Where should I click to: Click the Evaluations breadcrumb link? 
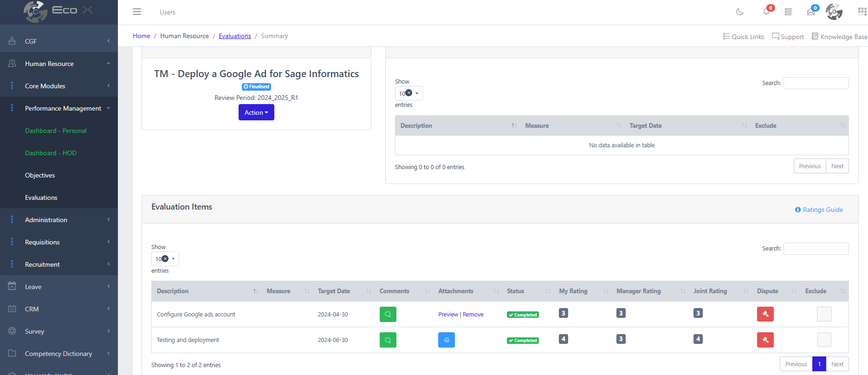pos(235,36)
